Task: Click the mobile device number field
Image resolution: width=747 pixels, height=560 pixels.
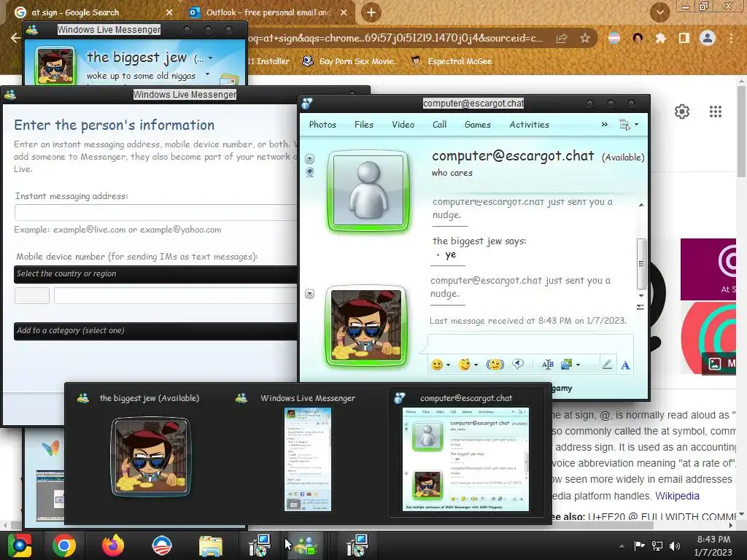Action: (x=175, y=295)
